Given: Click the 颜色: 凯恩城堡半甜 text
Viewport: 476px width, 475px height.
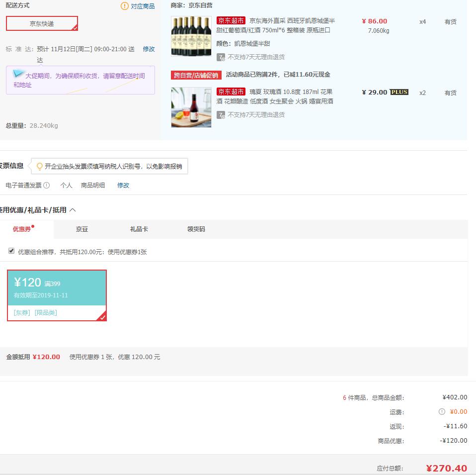Looking at the screenshot, I should (x=243, y=43).
